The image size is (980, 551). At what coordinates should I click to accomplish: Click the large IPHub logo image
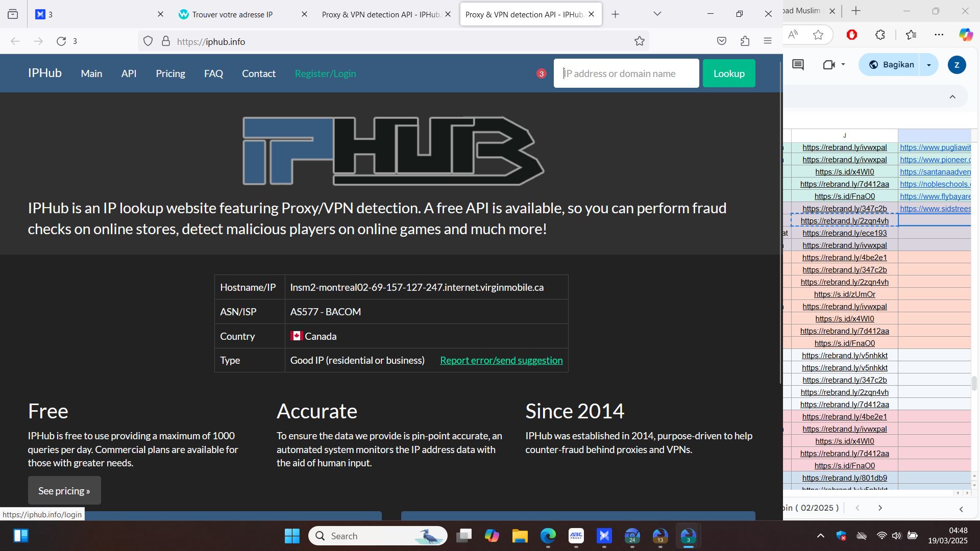pos(394,151)
